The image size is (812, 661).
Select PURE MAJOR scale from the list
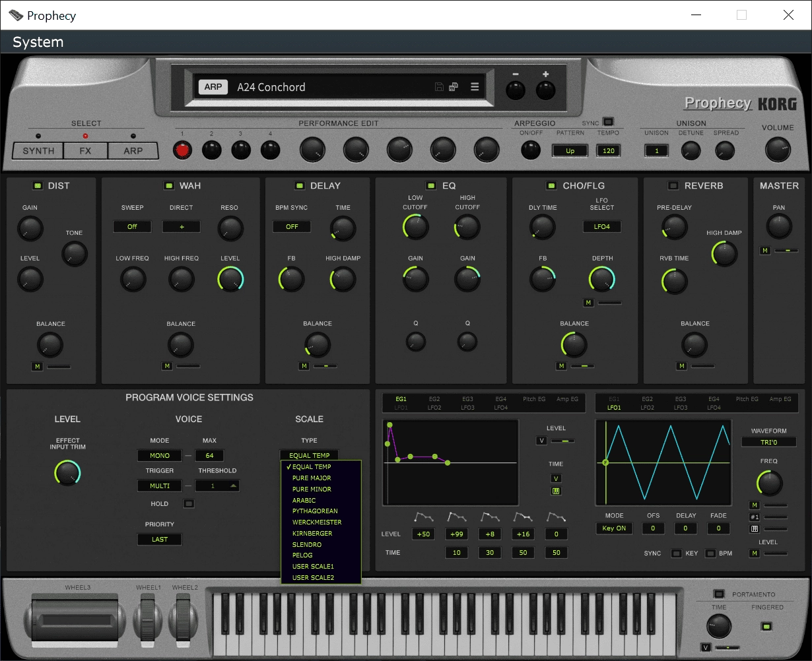coord(321,478)
